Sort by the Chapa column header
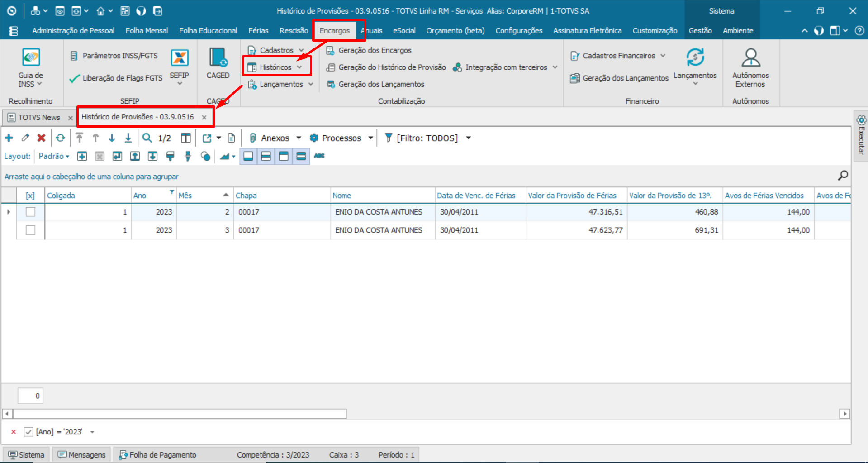Image resolution: width=868 pixels, height=463 pixels. pyautogui.click(x=282, y=196)
